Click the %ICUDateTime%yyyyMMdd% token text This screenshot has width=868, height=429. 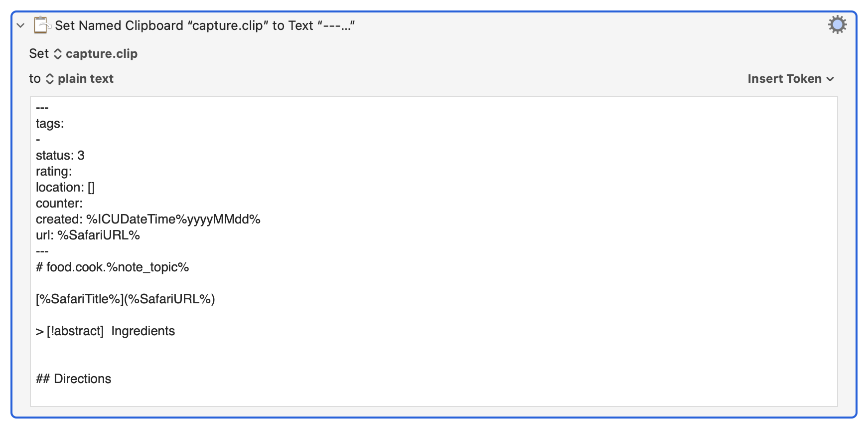click(x=173, y=219)
